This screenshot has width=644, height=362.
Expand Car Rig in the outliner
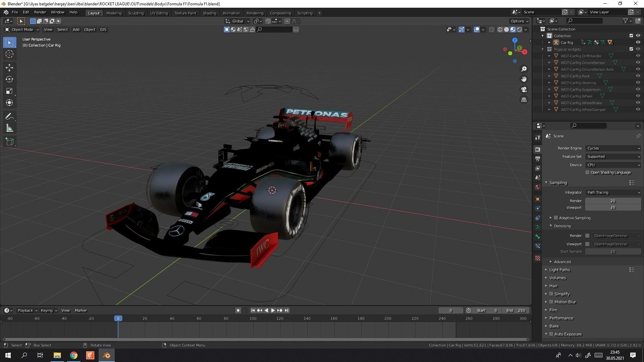549,43
